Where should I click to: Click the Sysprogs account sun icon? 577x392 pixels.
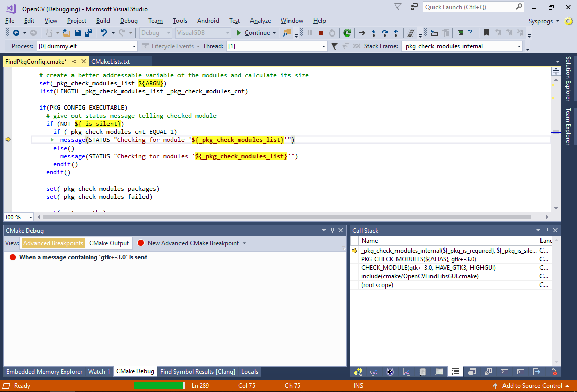point(569,21)
